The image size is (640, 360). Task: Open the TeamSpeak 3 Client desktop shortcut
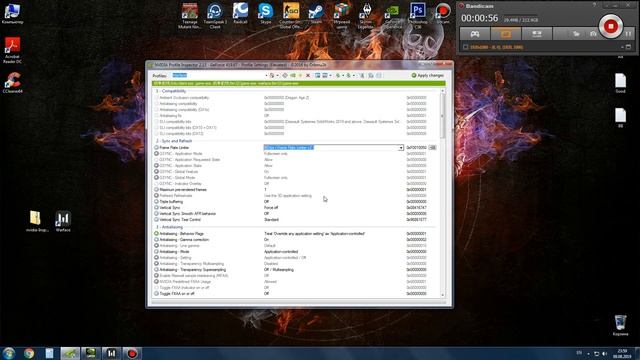215,16
